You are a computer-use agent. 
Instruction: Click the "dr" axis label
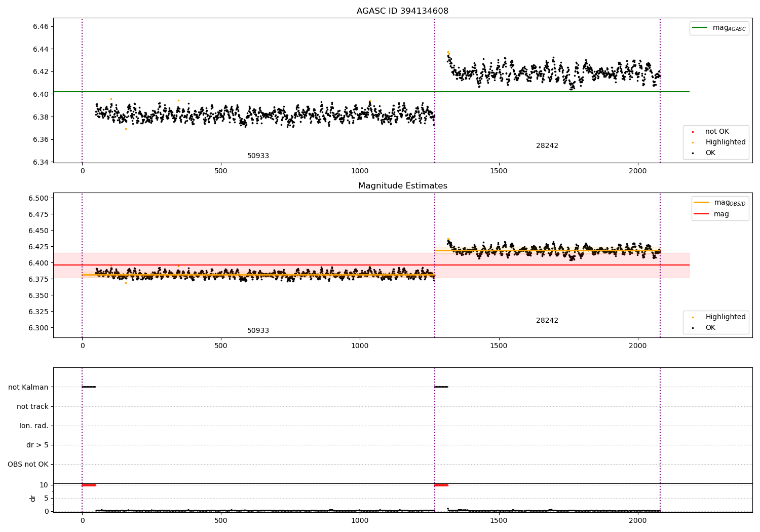point(33,498)
